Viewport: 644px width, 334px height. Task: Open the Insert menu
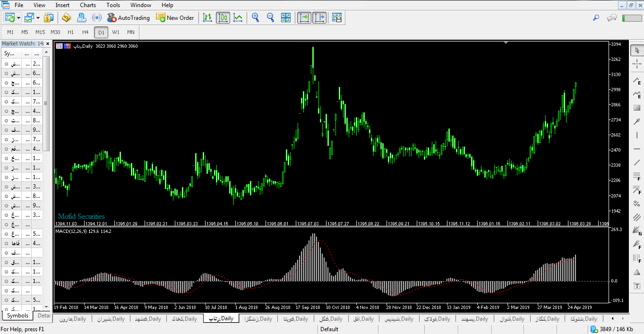pyautogui.click(x=62, y=5)
